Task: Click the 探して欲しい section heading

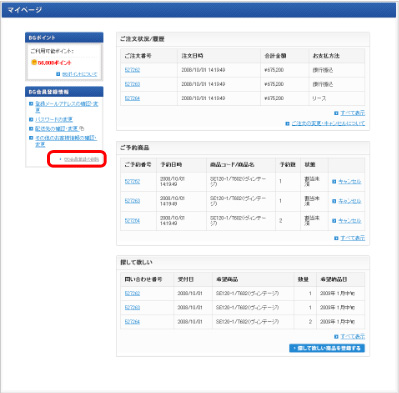Action: [136, 262]
